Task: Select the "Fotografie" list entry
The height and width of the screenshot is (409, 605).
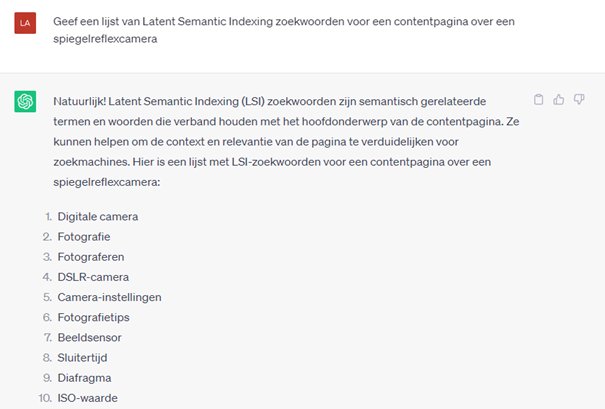Action: (x=84, y=236)
